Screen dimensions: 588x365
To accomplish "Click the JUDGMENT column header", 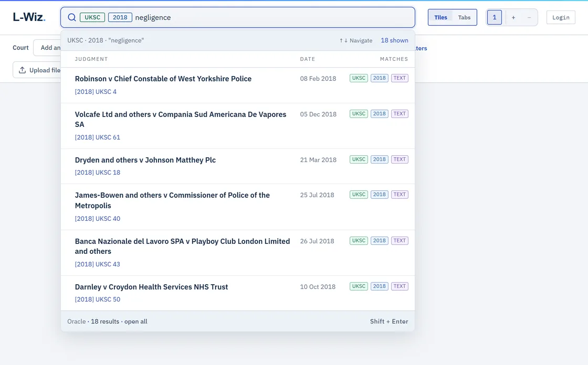I will coord(91,59).
